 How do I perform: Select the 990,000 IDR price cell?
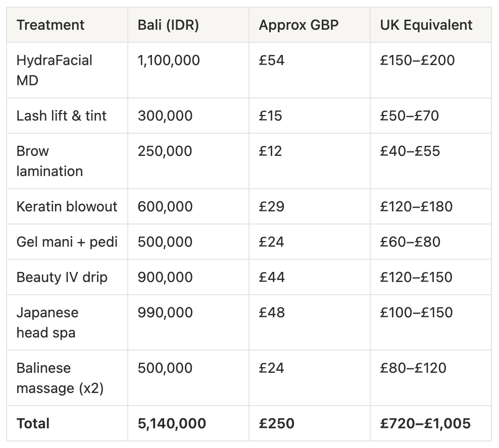click(x=188, y=322)
